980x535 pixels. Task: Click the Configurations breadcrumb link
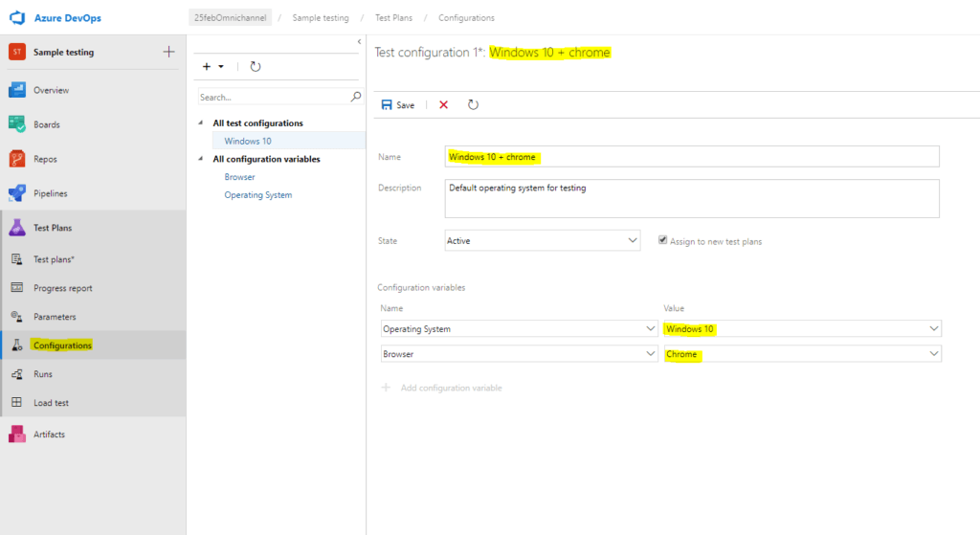click(x=466, y=17)
